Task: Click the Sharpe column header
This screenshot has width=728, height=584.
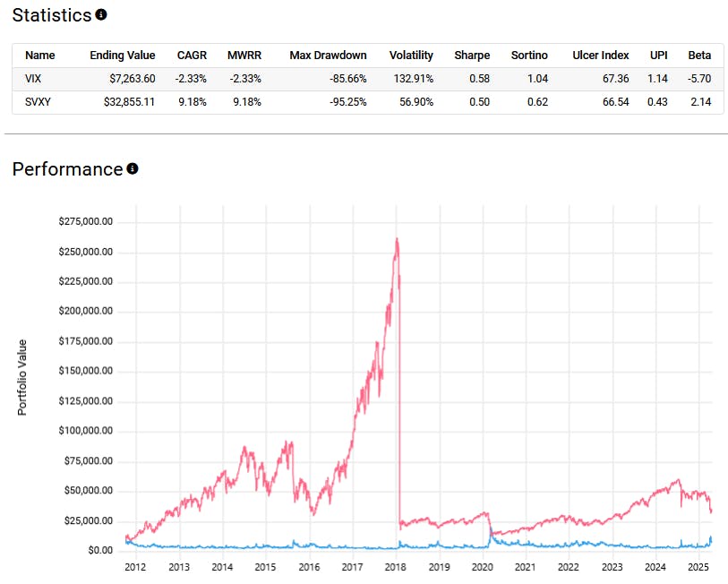Action: (472, 55)
